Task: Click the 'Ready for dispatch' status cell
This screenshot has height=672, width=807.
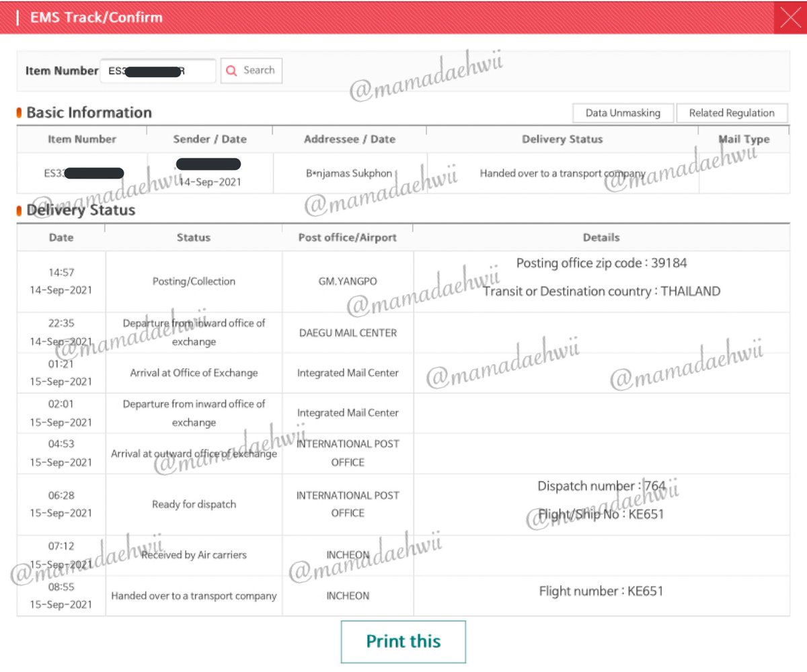Action: click(194, 505)
